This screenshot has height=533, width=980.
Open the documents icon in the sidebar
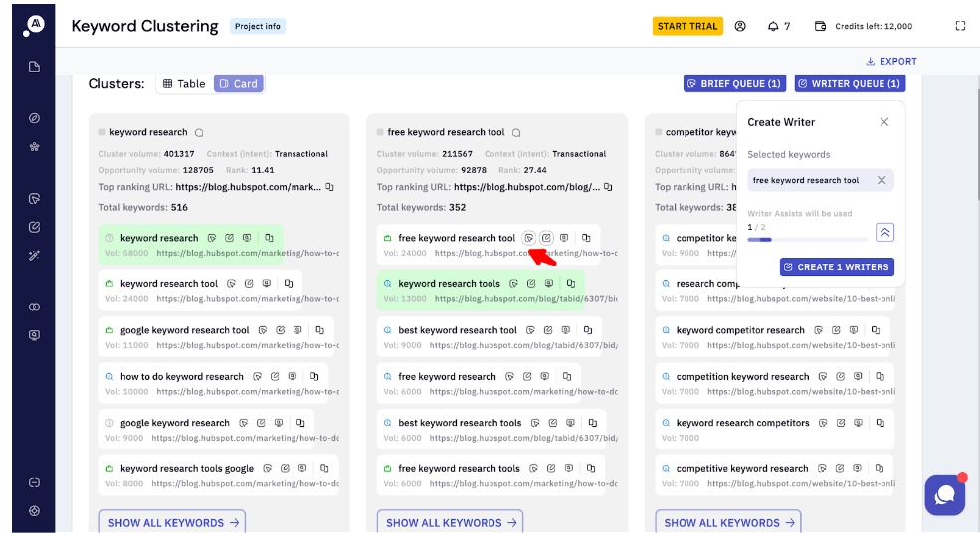(35, 67)
